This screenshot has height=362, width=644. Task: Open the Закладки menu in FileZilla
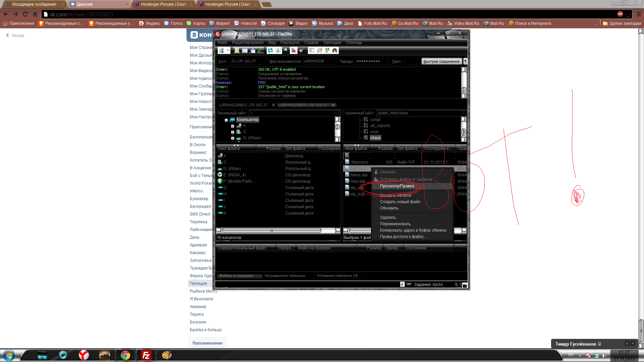(x=332, y=43)
